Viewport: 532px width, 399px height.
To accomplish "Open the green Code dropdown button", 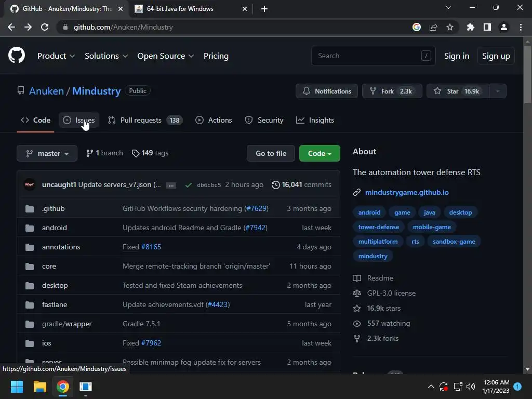I will tap(320, 153).
